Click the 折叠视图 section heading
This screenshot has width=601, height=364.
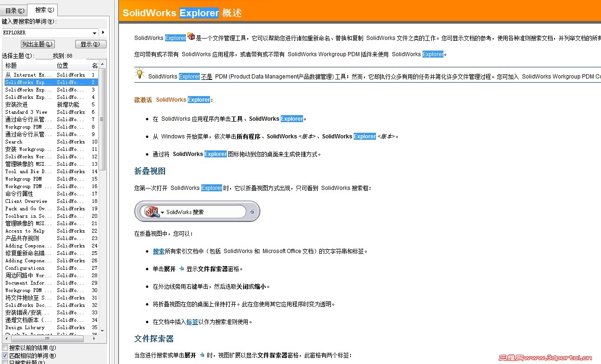pyautogui.click(x=150, y=171)
